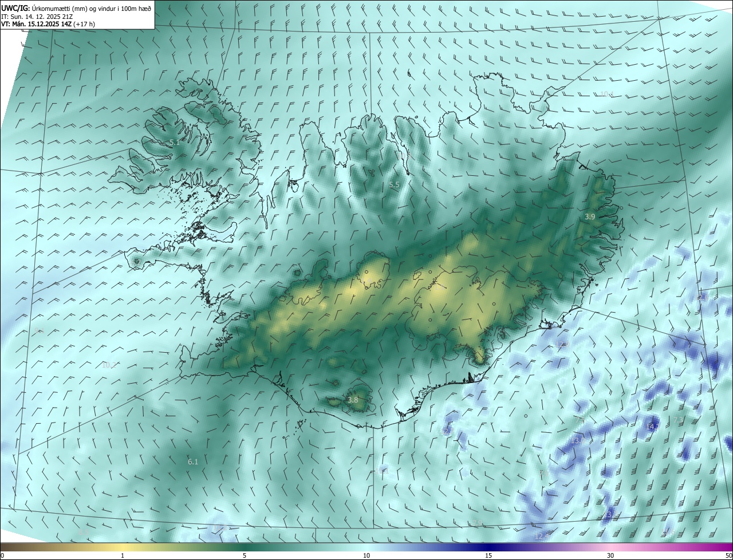Click the title 'Úrkomumætti (mm) og vindur i 100m hæð'
The height and width of the screenshot is (560, 733).
(92, 7)
